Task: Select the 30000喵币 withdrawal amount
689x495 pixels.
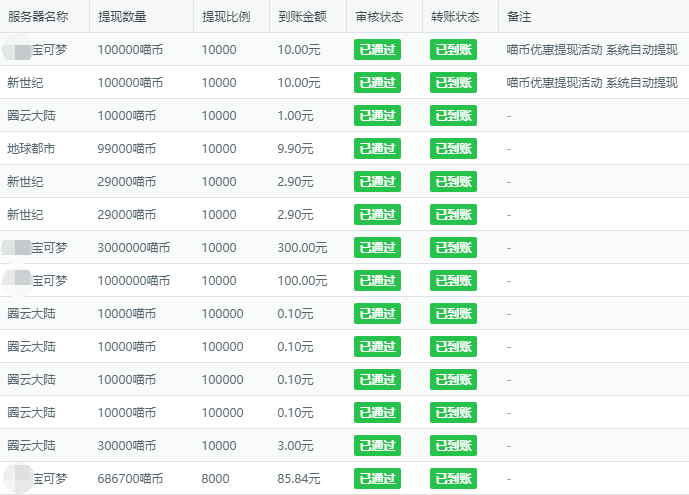Action: click(x=127, y=446)
